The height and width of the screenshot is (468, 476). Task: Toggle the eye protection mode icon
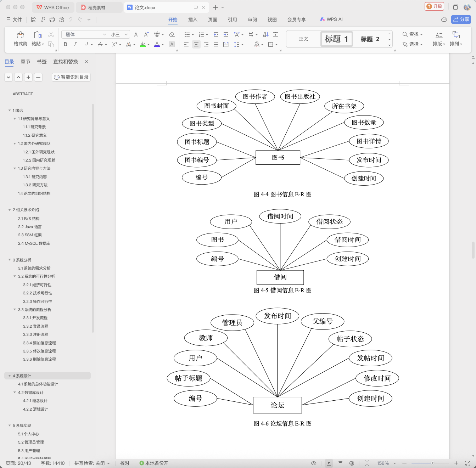click(314, 463)
